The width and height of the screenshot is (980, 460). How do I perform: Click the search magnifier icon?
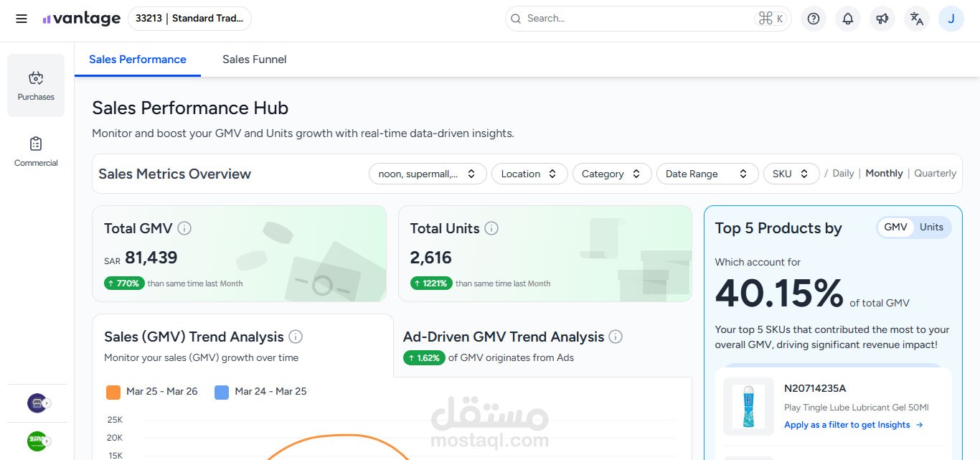click(x=517, y=19)
